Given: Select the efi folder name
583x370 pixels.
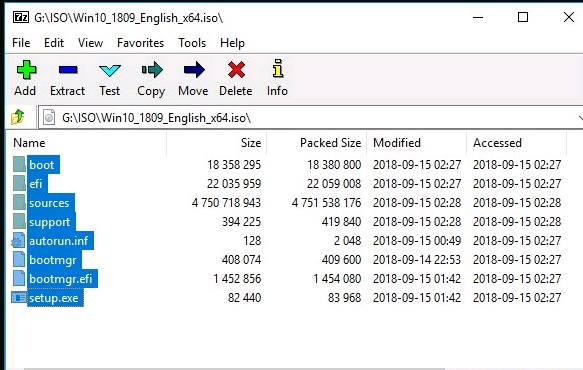Looking at the screenshot, I should (x=36, y=184).
